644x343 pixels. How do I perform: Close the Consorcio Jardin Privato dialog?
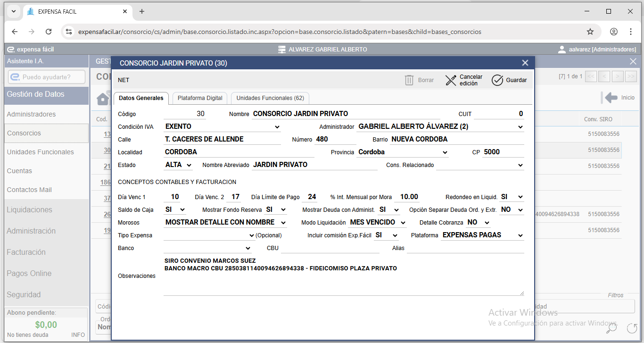[525, 63]
